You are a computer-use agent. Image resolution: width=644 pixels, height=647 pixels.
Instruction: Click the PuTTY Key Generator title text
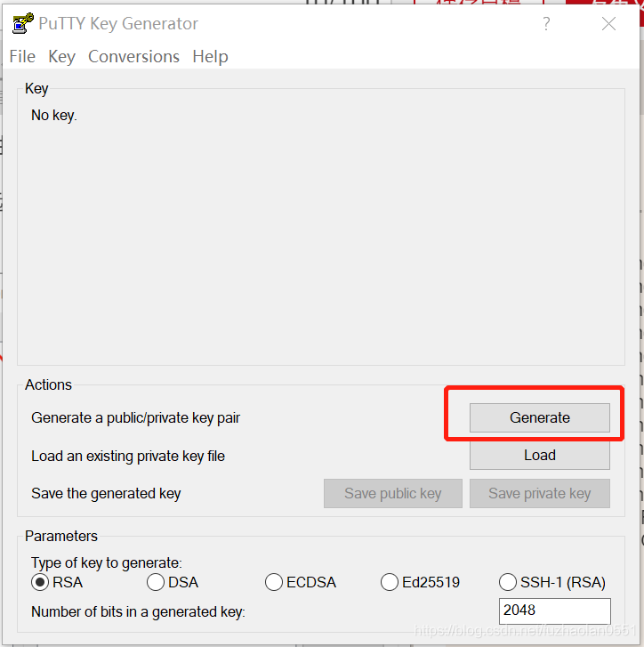[118, 23]
